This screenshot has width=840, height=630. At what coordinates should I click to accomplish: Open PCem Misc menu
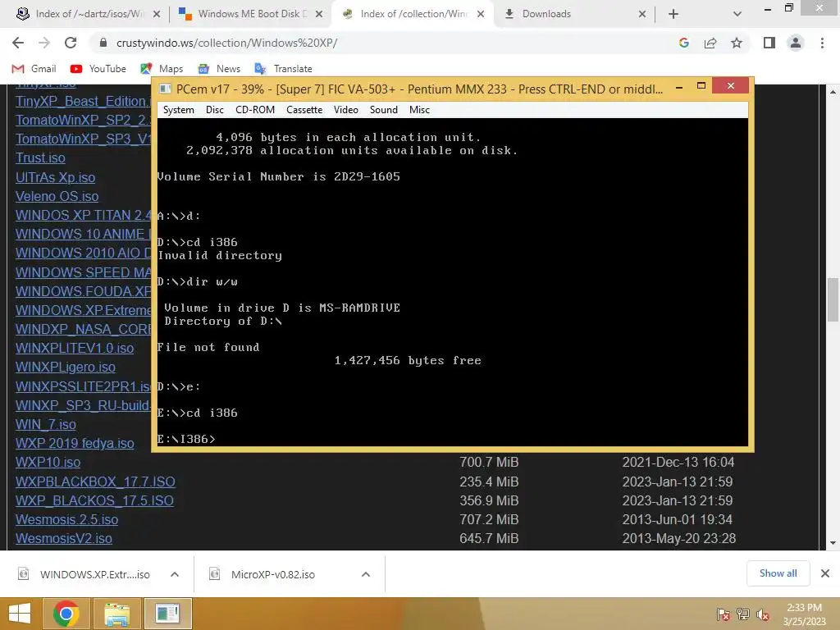(x=419, y=110)
